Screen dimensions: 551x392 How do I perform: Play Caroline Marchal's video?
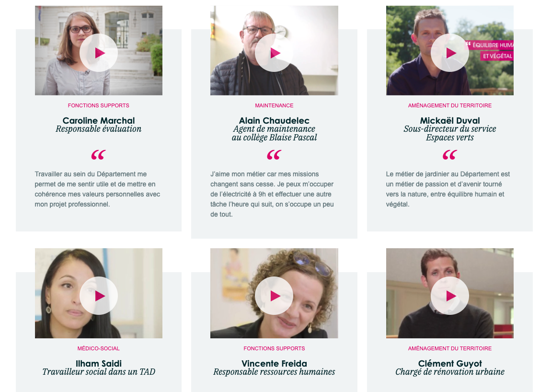click(99, 53)
